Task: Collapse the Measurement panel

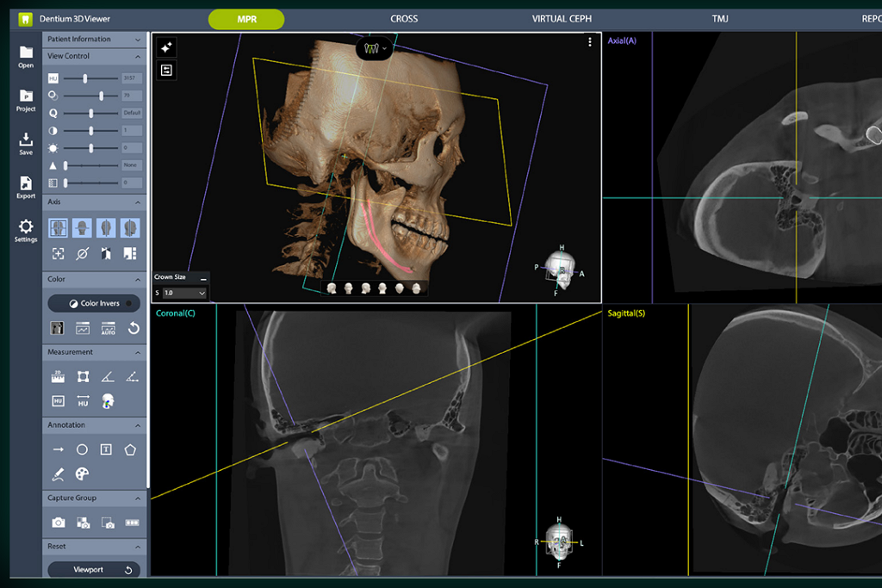Action: coord(139,352)
